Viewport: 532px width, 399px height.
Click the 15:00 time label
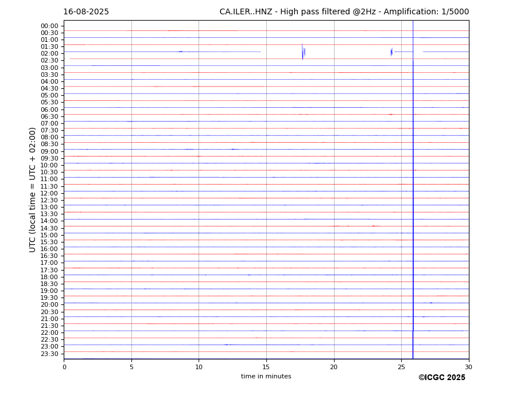[49, 235]
